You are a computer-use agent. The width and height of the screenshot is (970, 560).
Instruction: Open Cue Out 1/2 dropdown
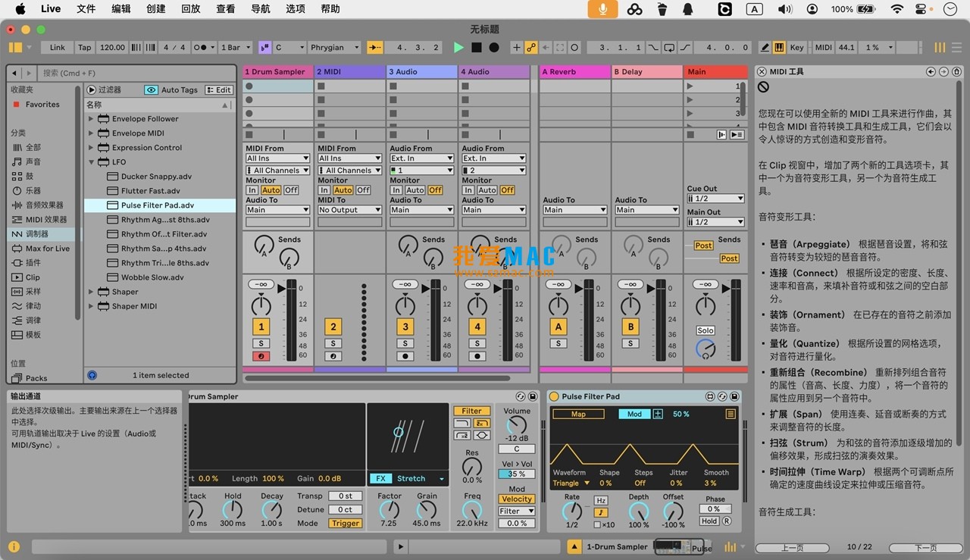point(715,199)
